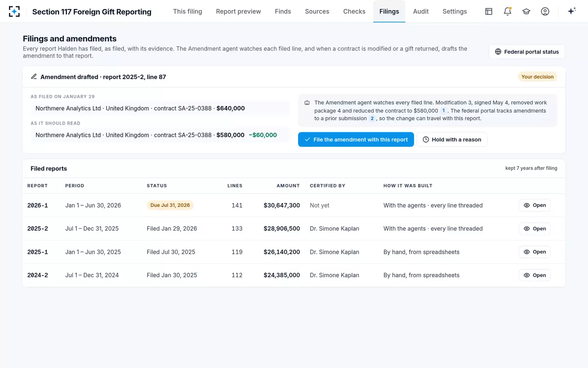588x368 pixels.
Task: Open report 2024-2
Action: [x=535, y=275]
